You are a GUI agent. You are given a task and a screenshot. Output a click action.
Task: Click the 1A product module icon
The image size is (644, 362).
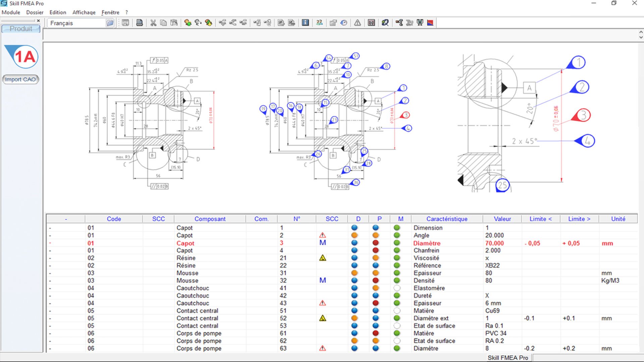[x=21, y=56]
